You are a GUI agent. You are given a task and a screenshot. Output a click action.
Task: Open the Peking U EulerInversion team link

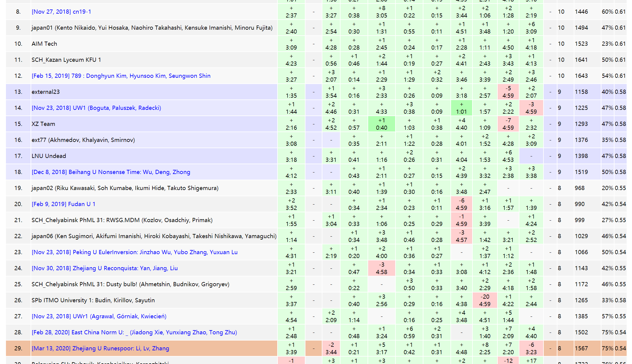(135, 252)
